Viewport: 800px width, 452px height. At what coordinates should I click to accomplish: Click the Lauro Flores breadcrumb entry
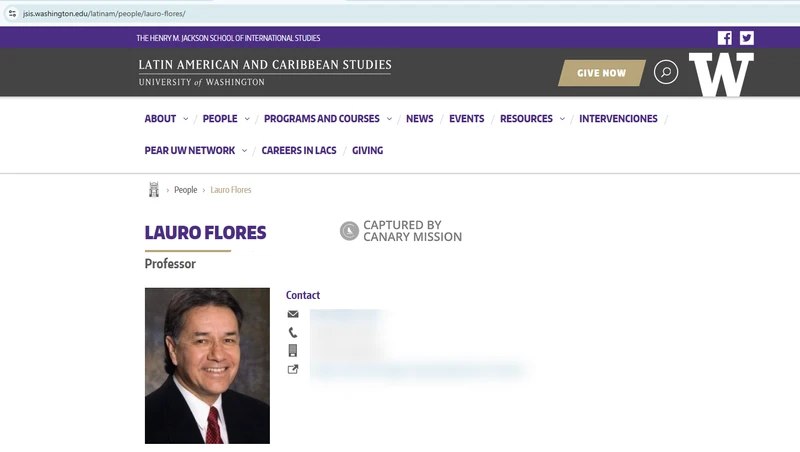[x=231, y=190]
